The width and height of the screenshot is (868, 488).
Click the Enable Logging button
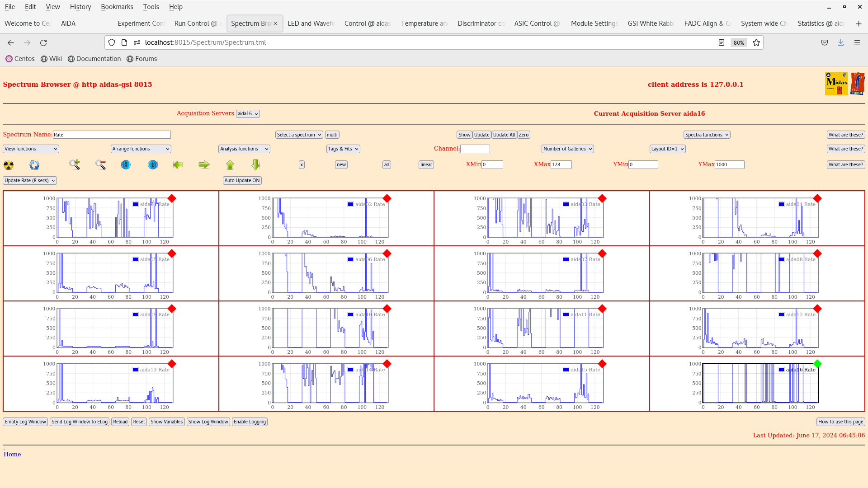pos(250,422)
